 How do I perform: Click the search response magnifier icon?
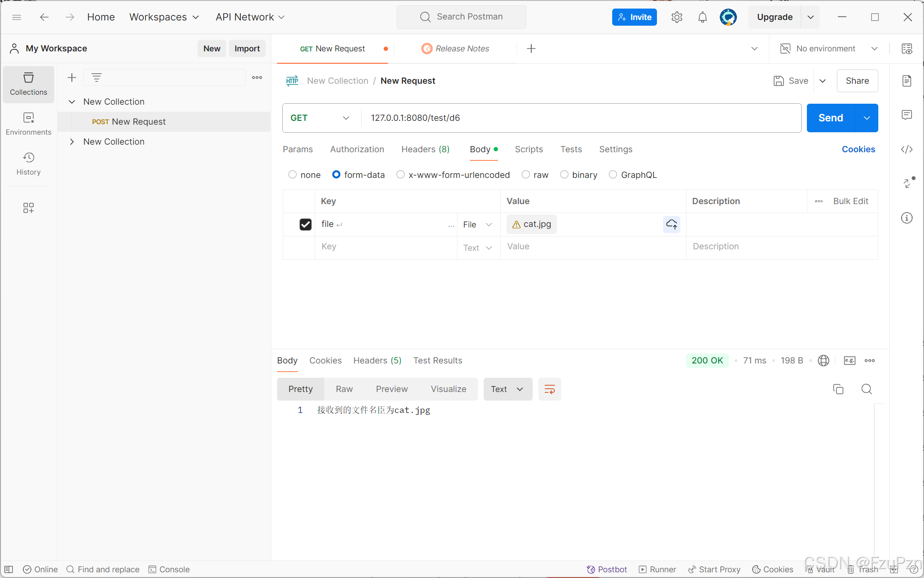[x=866, y=389]
